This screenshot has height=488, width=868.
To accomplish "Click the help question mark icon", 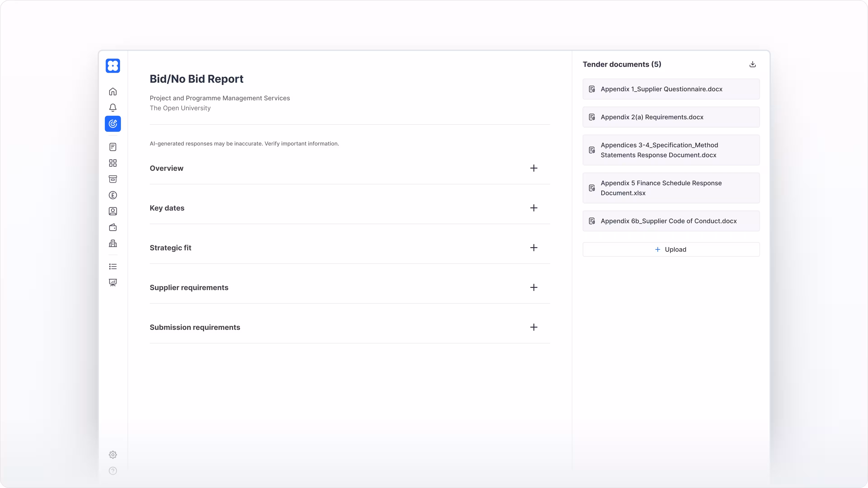I will 113,471.
